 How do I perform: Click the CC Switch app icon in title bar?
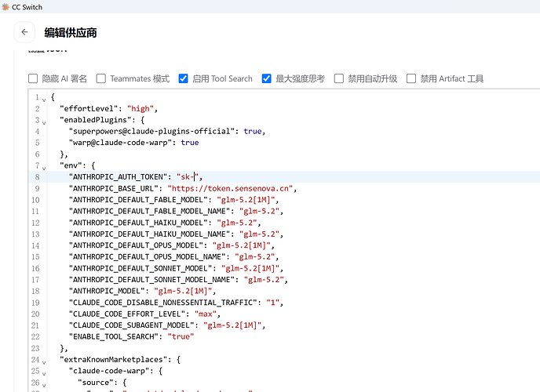5,7
